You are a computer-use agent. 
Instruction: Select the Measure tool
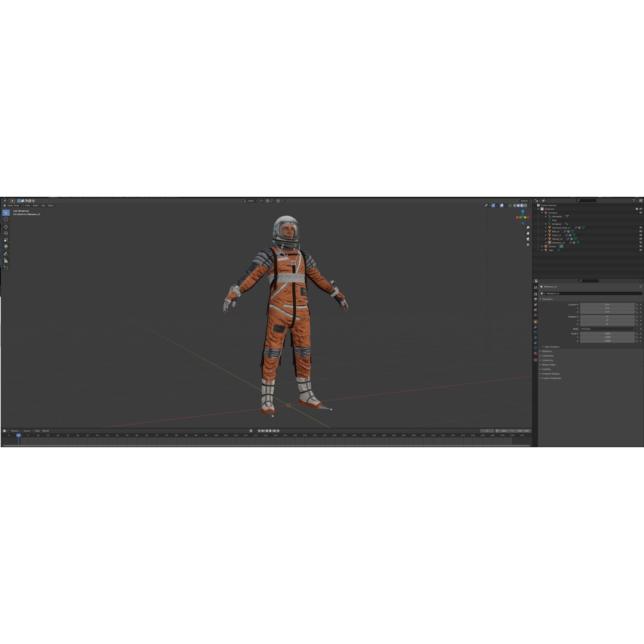(6, 261)
